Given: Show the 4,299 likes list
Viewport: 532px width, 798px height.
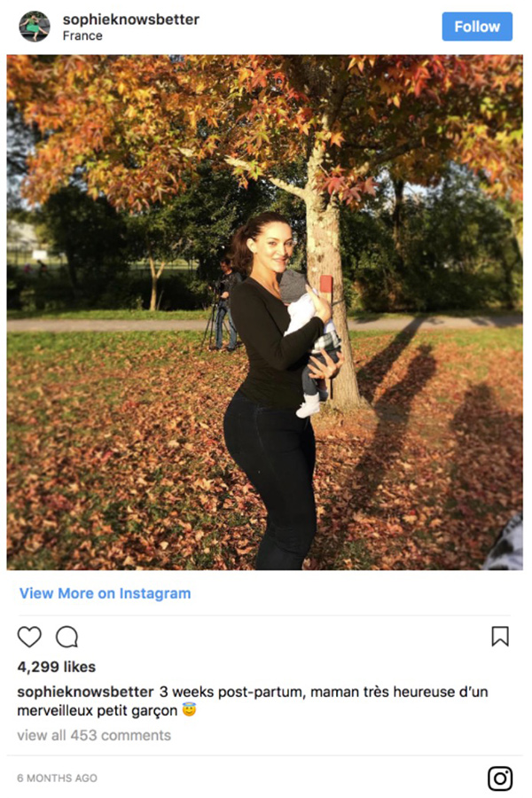Looking at the screenshot, I should pyautogui.click(x=57, y=667).
